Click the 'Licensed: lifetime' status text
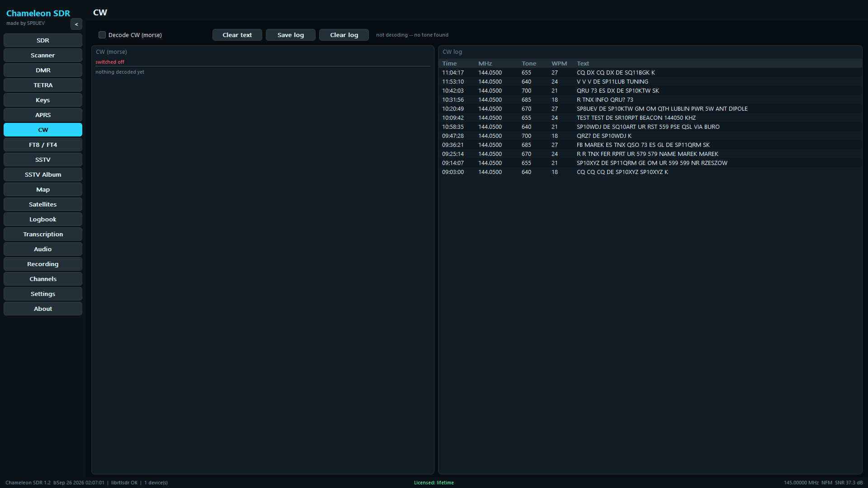Image resolution: width=868 pixels, height=488 pixels. point(434,483)
